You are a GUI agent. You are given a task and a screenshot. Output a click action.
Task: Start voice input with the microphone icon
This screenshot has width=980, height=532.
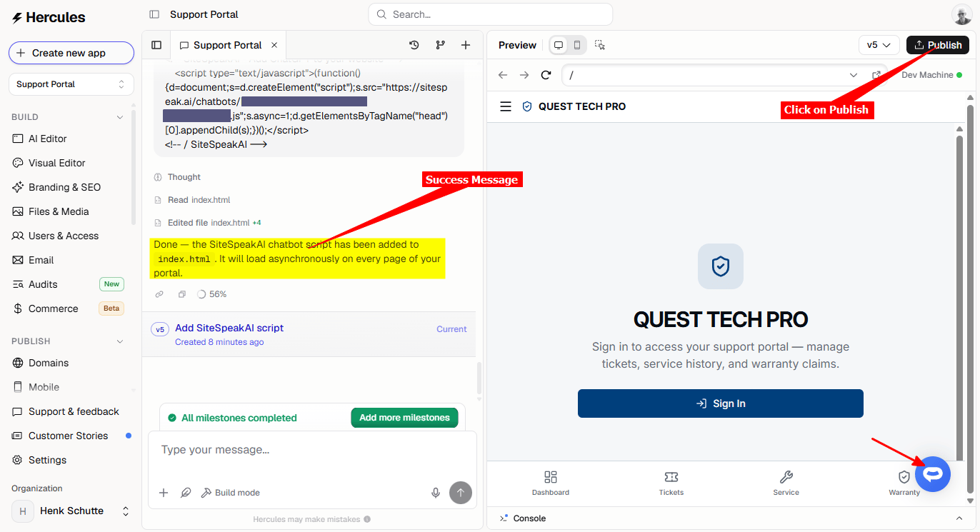(x=436, y=493)
